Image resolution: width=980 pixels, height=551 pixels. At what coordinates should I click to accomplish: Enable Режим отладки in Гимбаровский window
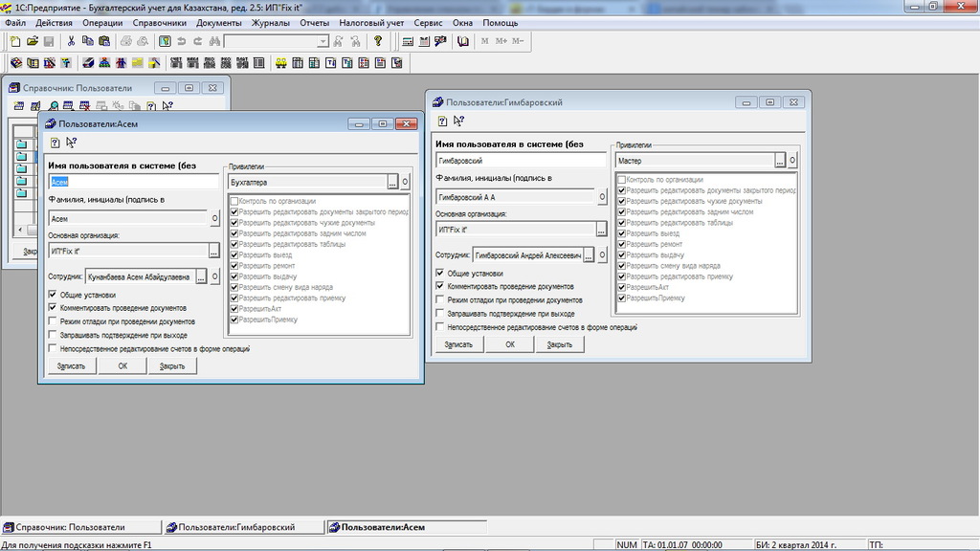[440, 299]
